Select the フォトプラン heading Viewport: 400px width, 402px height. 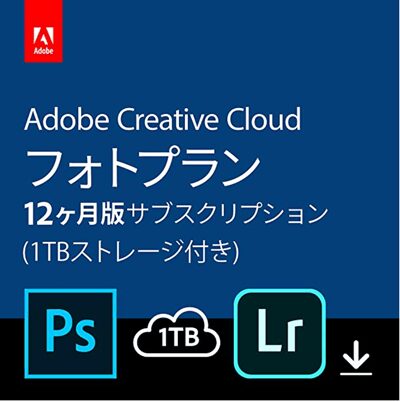coord(144,167)
